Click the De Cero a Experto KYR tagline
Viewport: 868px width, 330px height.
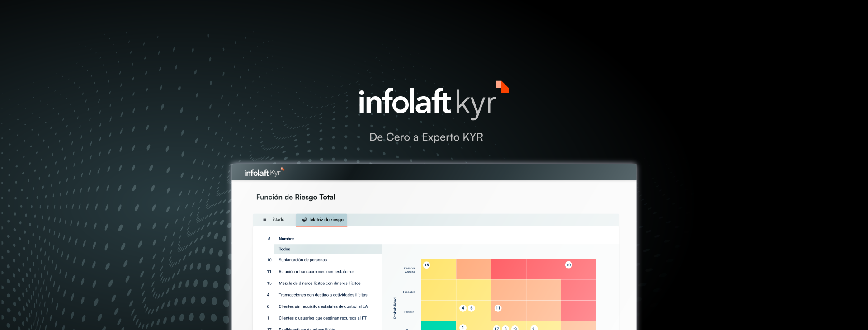coord(426,137)
